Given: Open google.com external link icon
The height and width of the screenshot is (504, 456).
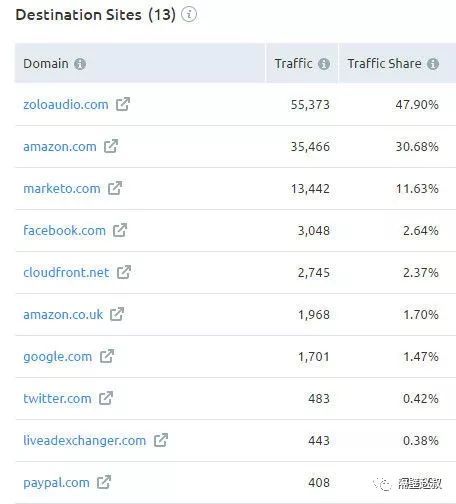Looking at the screenshot, I should [x=107, y=356].
